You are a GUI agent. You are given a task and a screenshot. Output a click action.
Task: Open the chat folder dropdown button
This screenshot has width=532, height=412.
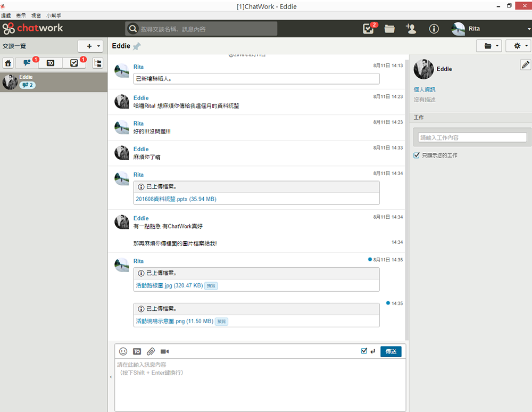(489, 46)
